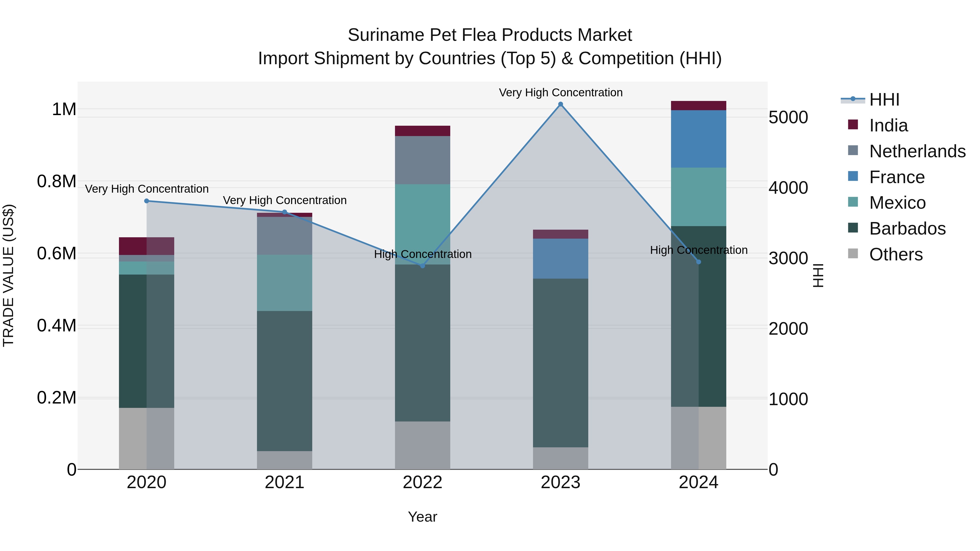The height and width of the screenshot is (551, 980).
Task: Click the 2021 HHI data point
Action: click(x=284, y=212)
